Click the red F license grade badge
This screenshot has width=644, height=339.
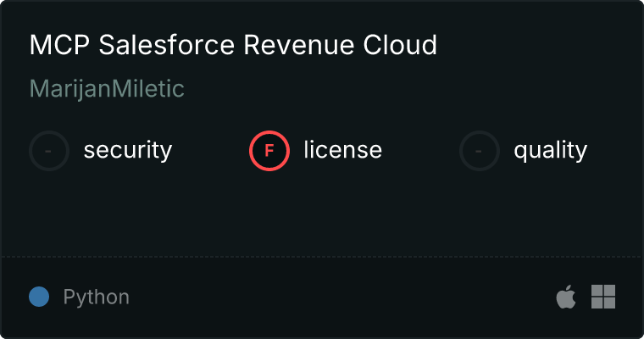269,151
